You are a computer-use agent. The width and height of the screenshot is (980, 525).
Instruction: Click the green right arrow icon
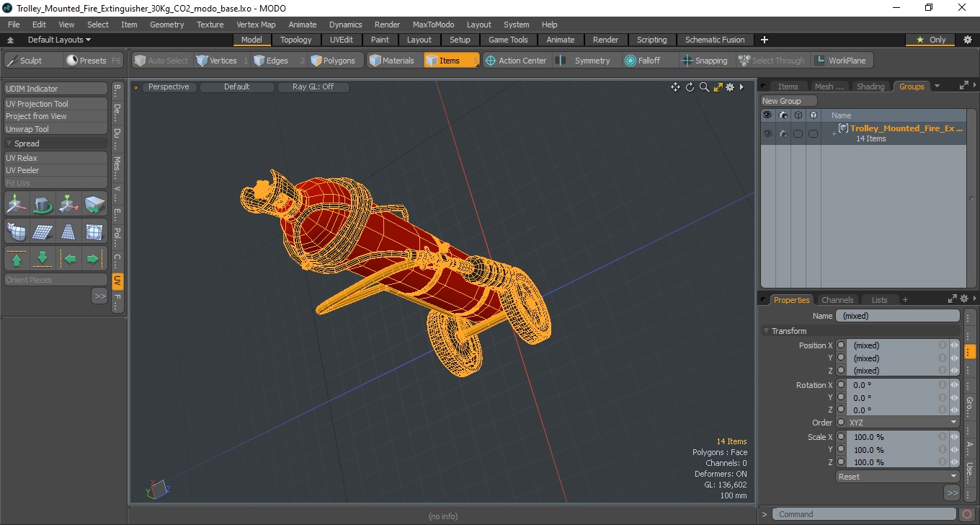click(x=94, y=258)
